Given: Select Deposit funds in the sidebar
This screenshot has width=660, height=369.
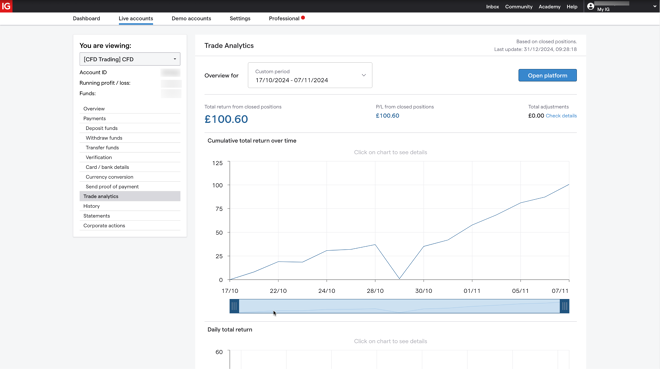Looking at the screenshot, I should click(101, 128).
